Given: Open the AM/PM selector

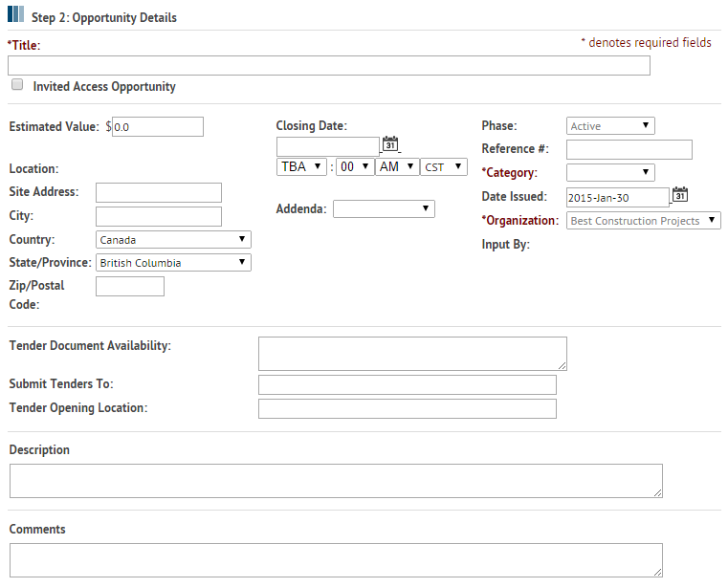Looking at the screenshot, I should pyautogui.click(x=396, y=166).
